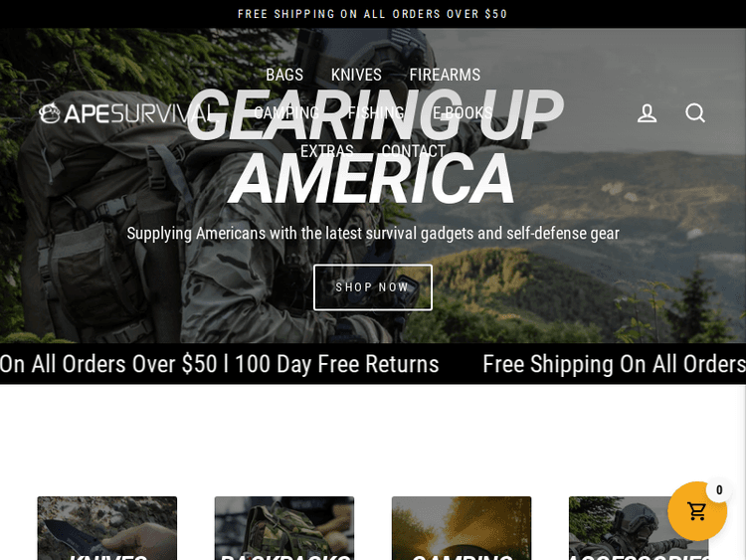Open the account login icon
This screenshot has height=560, width=746.
coord(648,113)
